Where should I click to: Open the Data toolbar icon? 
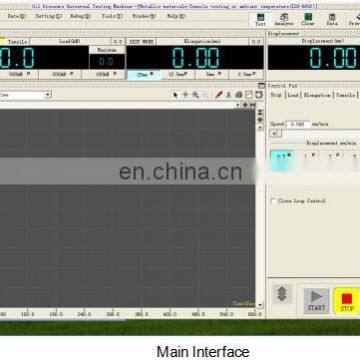(x=332, y=20)
